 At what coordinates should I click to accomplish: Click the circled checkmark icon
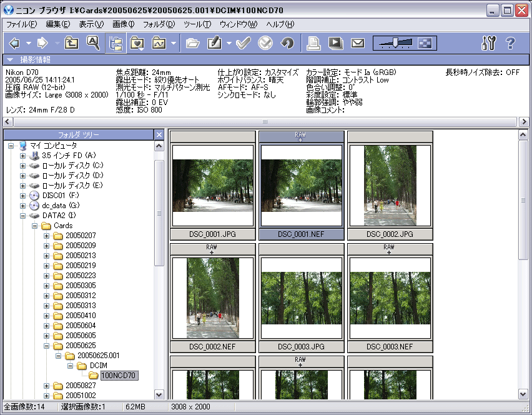tap(265, 43)
